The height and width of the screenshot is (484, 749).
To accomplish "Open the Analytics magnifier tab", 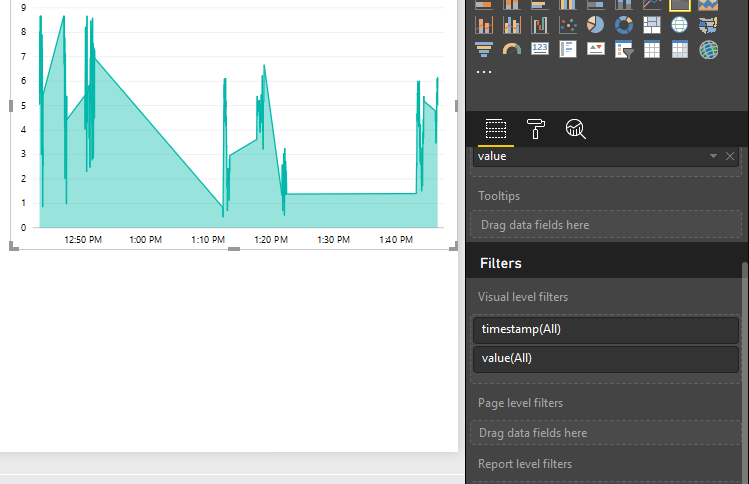I will pos(576,129).
